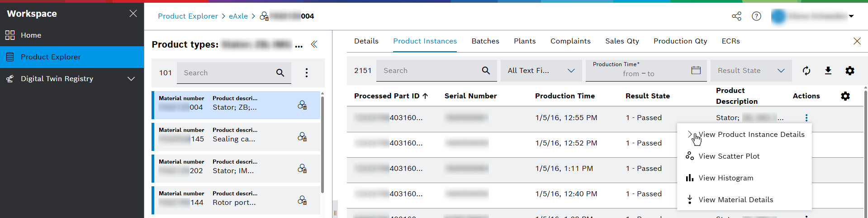Choose View Scatter Plot menu entry

coord(745,156)
